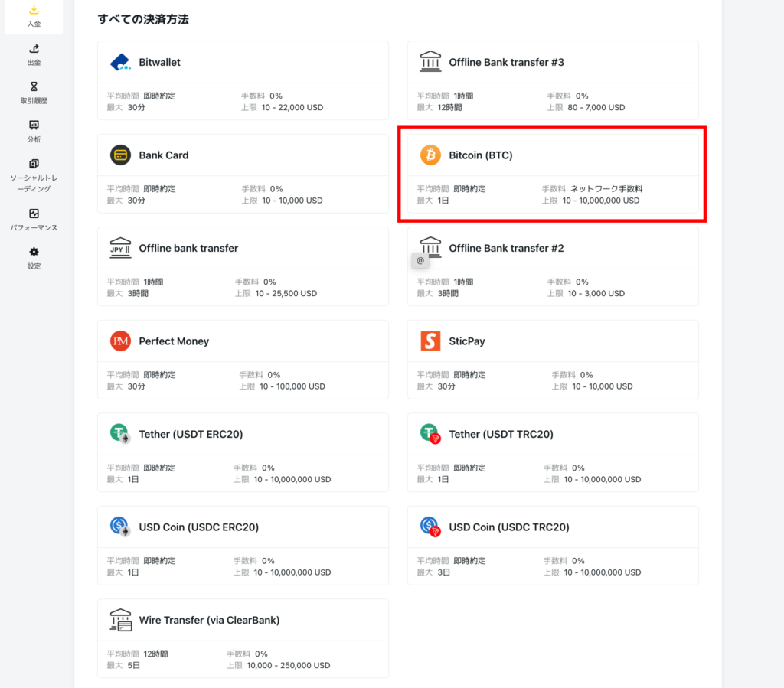Open the 出金 withdrawal menu item
Image resolution: width=784 pixels, height=688 pixels.
pyautogui.click(x=34, y=54)
